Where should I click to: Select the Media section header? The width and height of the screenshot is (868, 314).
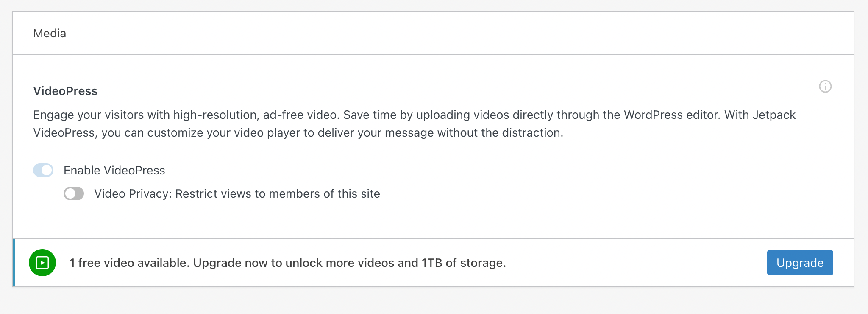click(50, 33)
